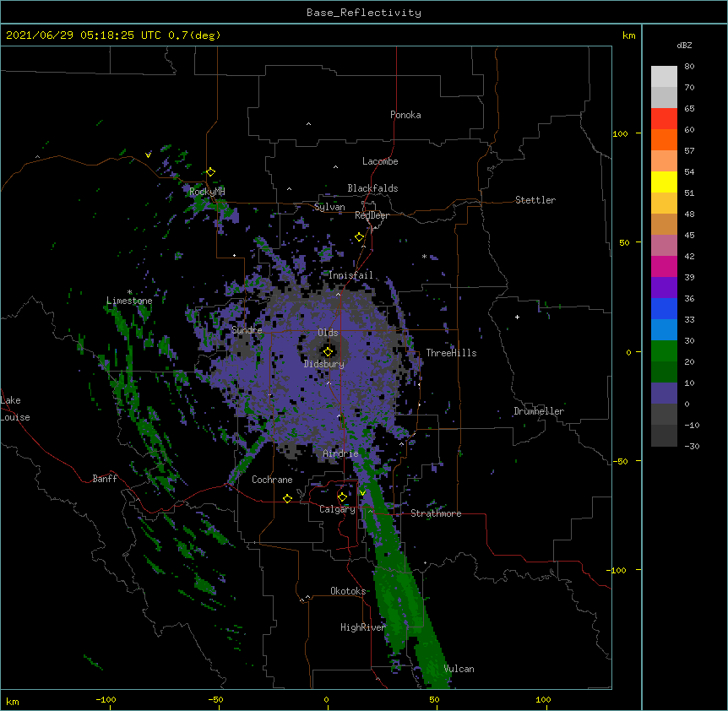The image size is (728, 711).
Task: Select the -30 to -10 dBZ dark gray swatch
Action: pos(664,436)
